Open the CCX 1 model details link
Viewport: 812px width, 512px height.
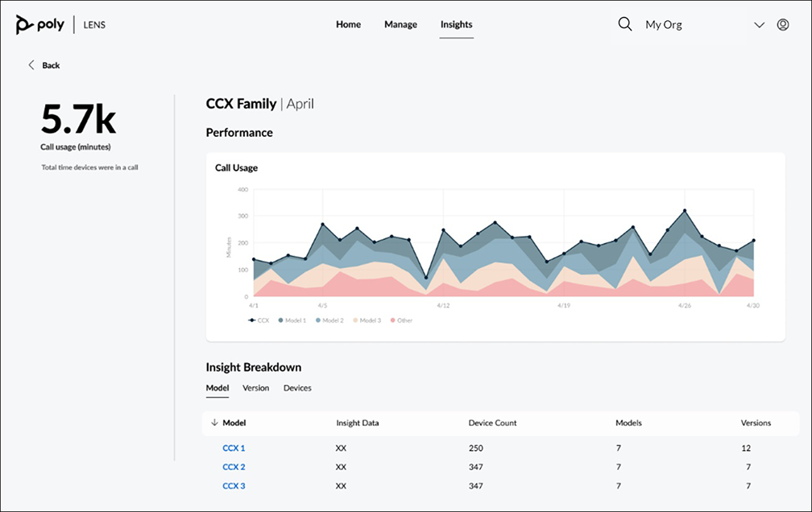point(234,448)
